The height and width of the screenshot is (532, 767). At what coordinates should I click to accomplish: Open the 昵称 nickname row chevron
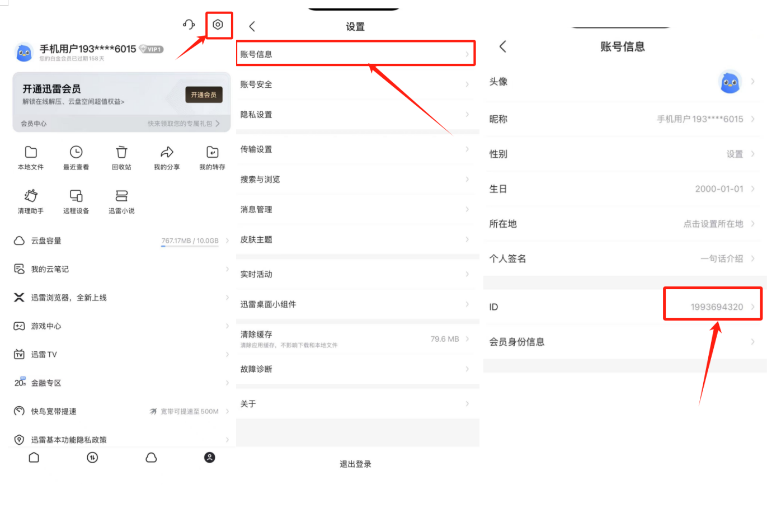(753, 119)
